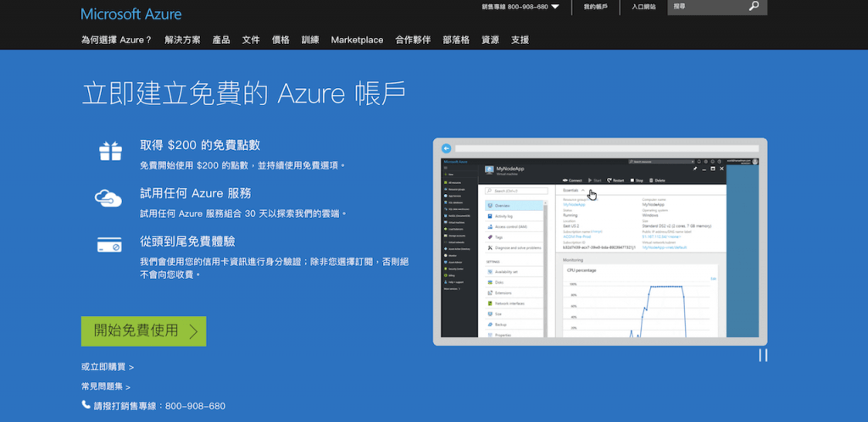The width and height of the screenshot is (868, 422).
Task: Expand the sales hotline 800-908-680 dropdown
Action: [x=520, y=7]
